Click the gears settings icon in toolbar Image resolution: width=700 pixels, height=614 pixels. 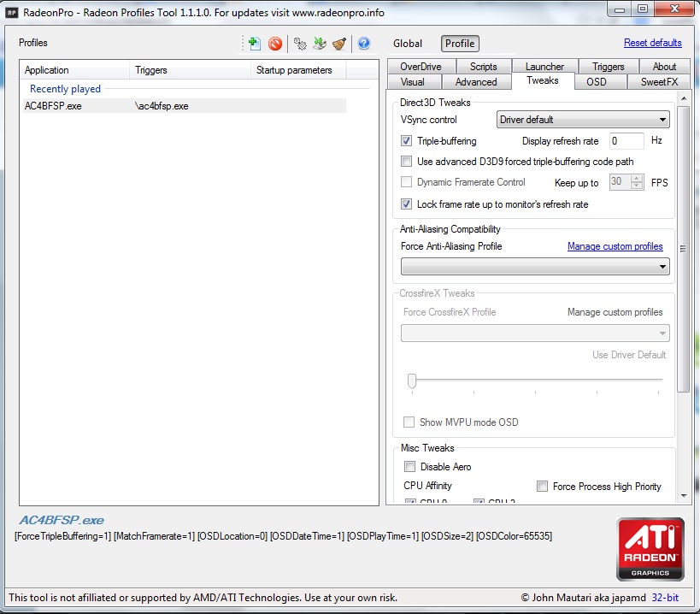300,44
